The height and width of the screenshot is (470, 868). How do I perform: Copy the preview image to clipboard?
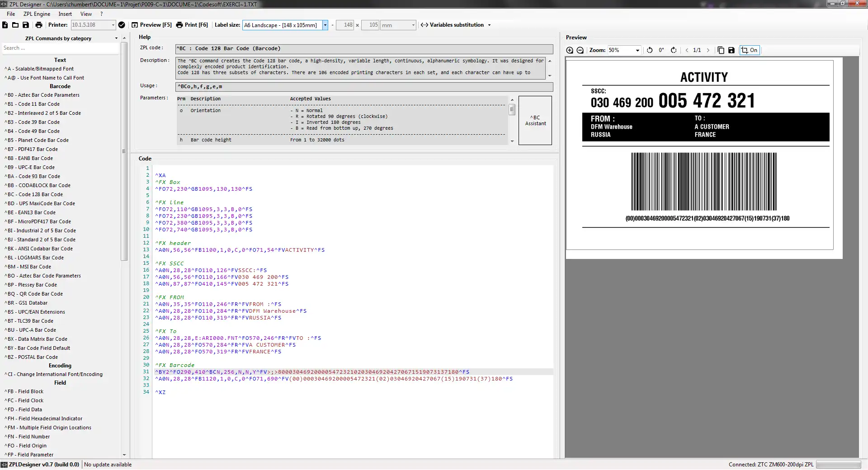721,50
